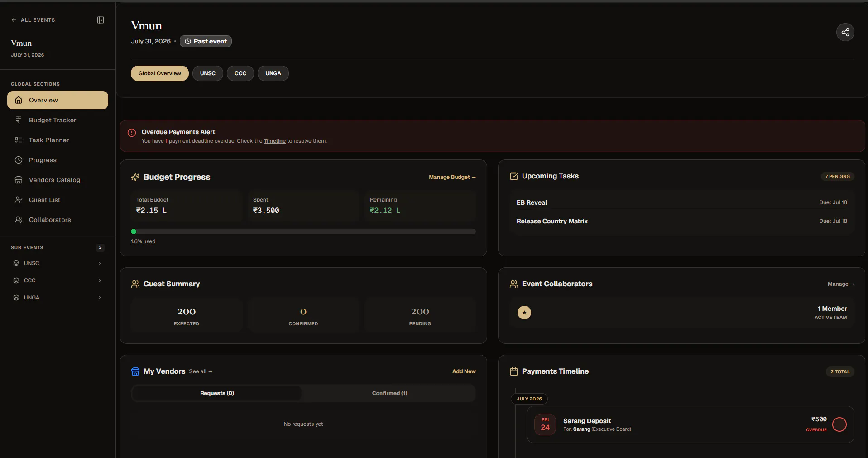Image resolution: width=868 pixels, height=458 pixels.
Task: Click the sparkle icon next to Budget Progress
Action: tap(135, 177)
